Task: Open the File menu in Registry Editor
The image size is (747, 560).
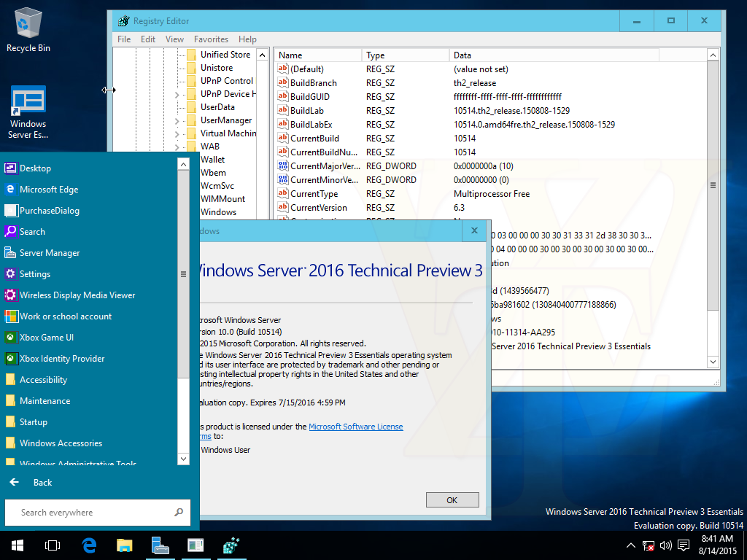Action: (x=124, y=39)
